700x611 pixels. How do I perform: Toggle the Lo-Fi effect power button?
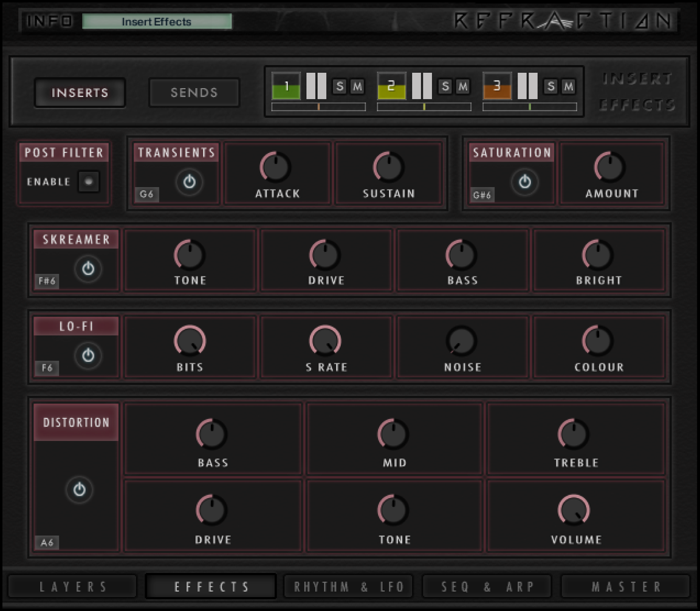(88, 355)
